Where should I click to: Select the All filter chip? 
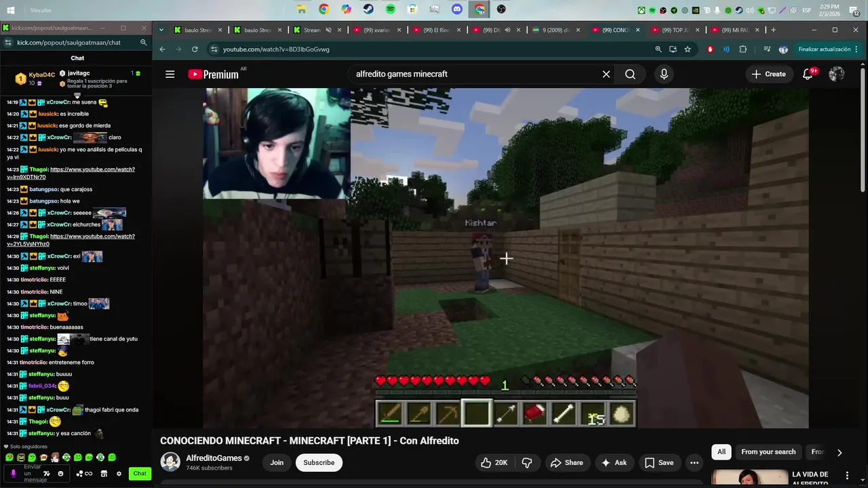(x=722, y=452)
